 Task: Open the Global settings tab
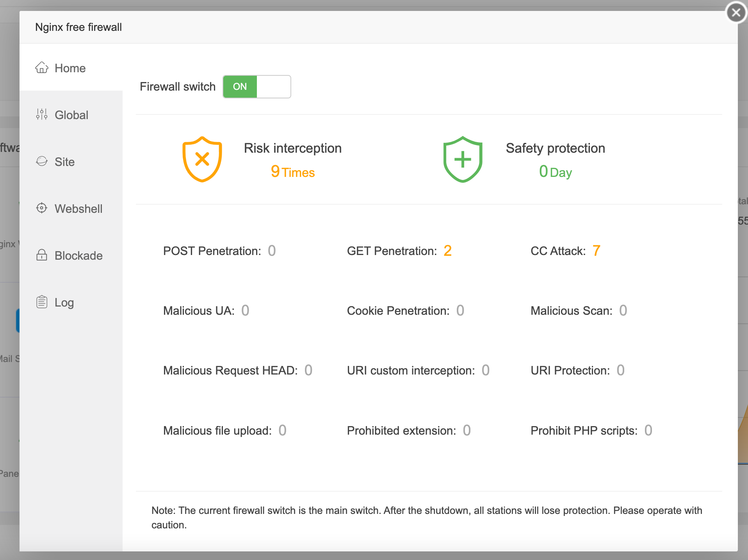coord(71,115)
